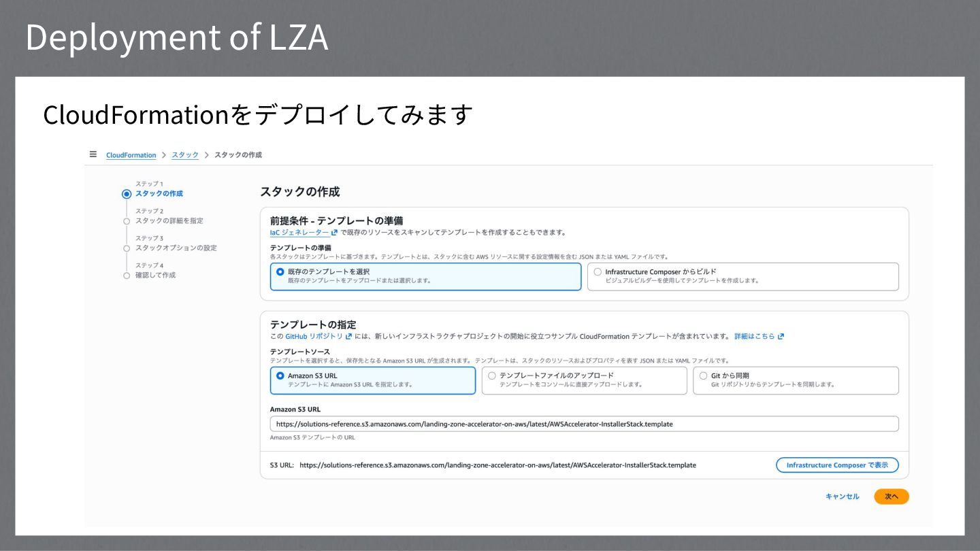Click the スタックの作成 page heading
This screenshot has height=551, width=980.
[299, 192]
